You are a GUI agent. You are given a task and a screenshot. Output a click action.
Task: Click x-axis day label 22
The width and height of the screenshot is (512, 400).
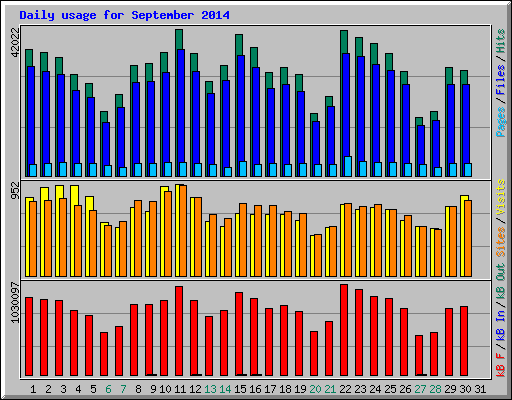pyautogui.click(x=345, y=389)
